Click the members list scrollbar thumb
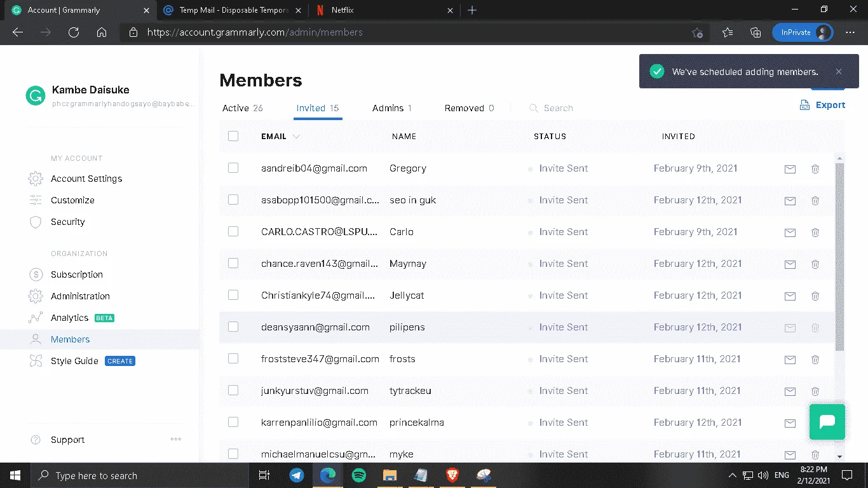Image resolution: width=868 pixels, height=488 pixels. point(839,257)
